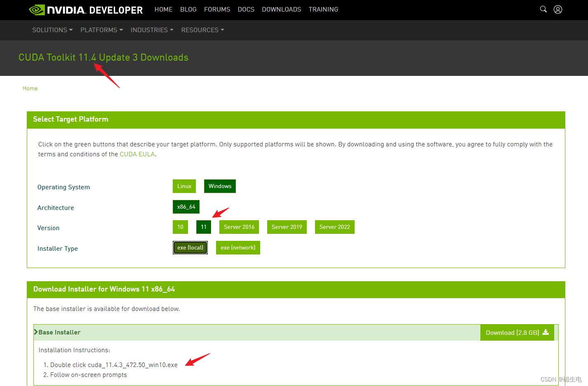Open the PLATFORMS dropdown menu
The height and width of the screenshot is (386, 588).
(102, 30)
